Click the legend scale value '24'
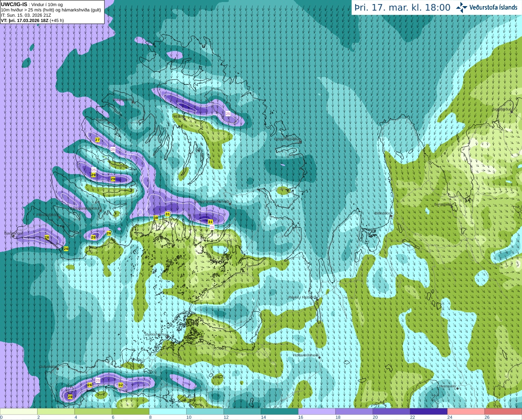This screenshot has height=420, width=522. (449, 418)
